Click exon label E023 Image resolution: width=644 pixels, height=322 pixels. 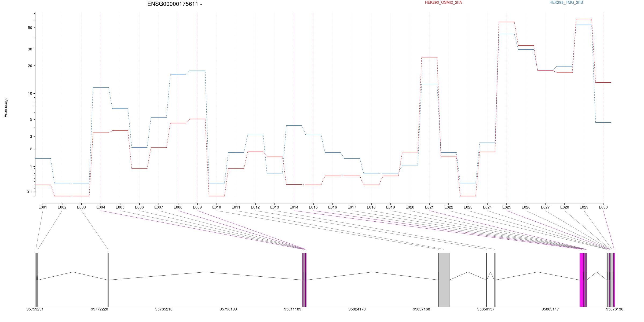(x=468, y=207)
